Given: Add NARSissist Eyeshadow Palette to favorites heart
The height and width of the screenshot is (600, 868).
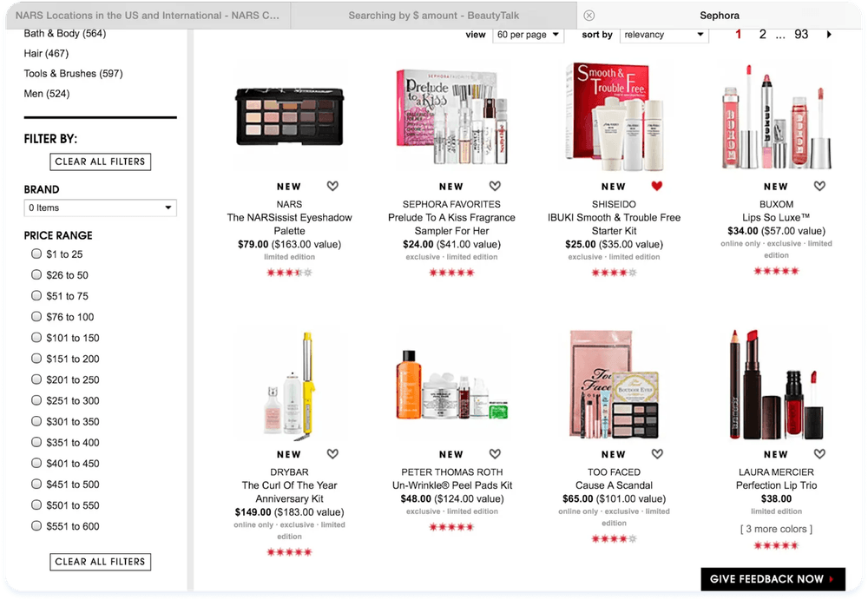Looking at the screenshot, I should point(332,186).
